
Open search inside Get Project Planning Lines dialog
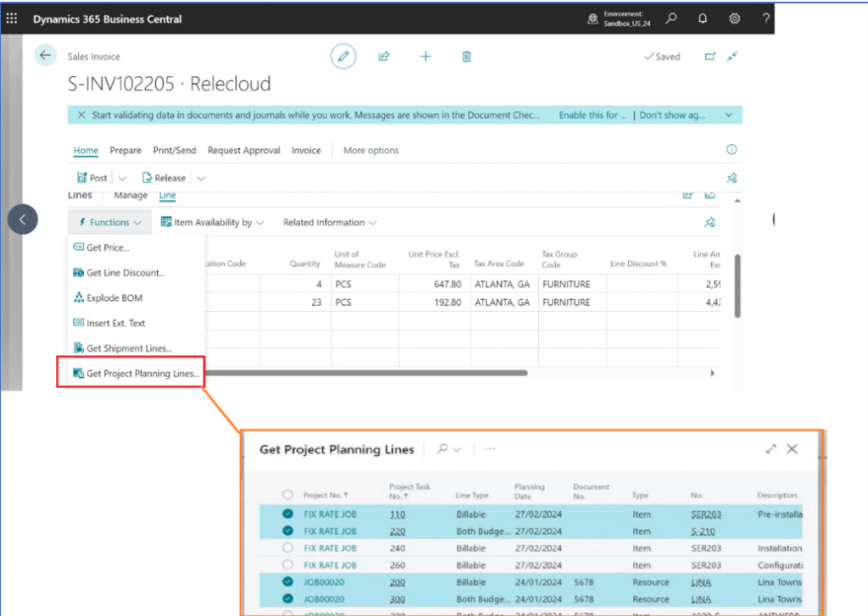[443, 448]
